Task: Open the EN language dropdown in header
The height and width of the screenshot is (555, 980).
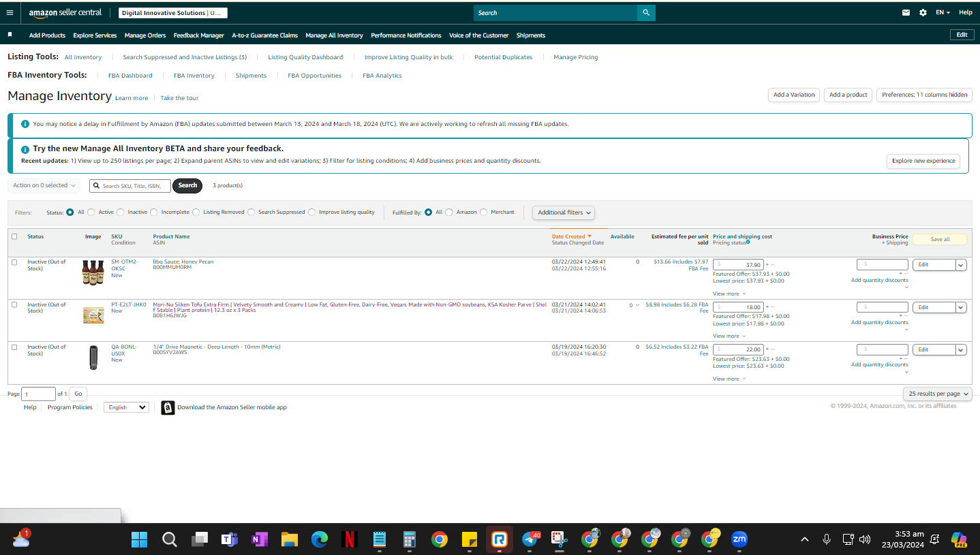Action: [943, 12]
